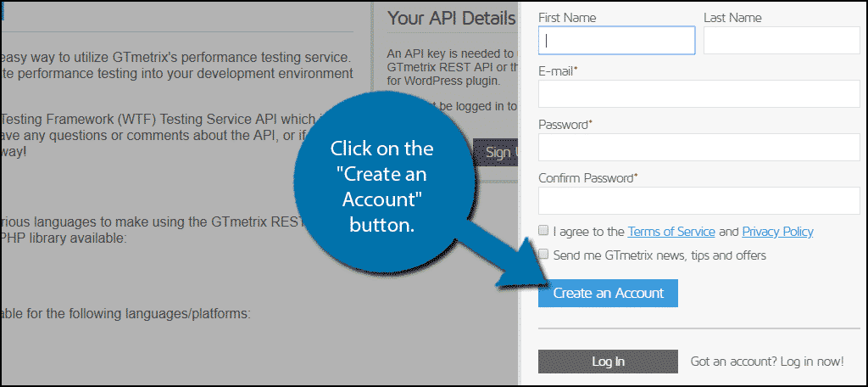868x387 pixels.
Task: Check the Terms of Service agreement box
Action: click(x=543, y=230)
